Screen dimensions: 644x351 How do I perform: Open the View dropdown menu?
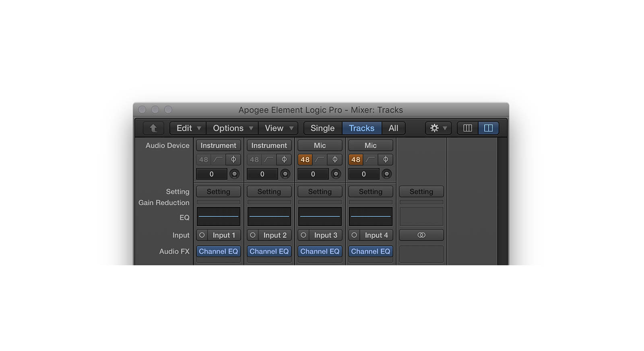click(x=278, y=128)
